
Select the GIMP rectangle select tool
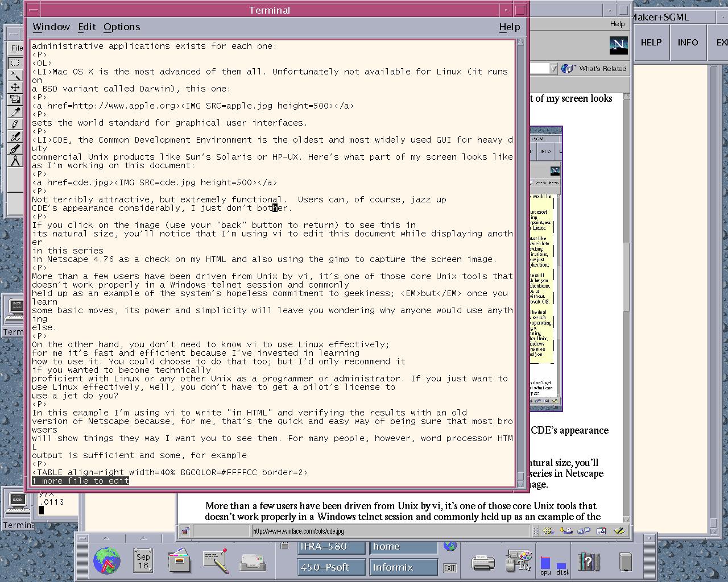tap(15, 63)
